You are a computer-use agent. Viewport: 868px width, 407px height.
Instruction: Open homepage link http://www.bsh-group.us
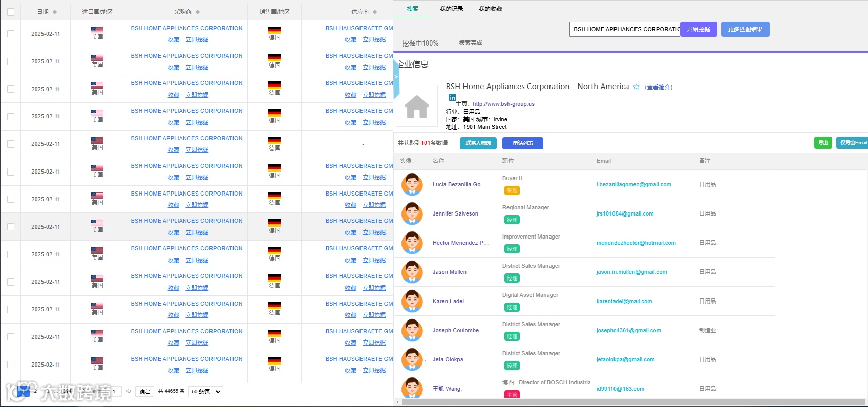(503, 104)
